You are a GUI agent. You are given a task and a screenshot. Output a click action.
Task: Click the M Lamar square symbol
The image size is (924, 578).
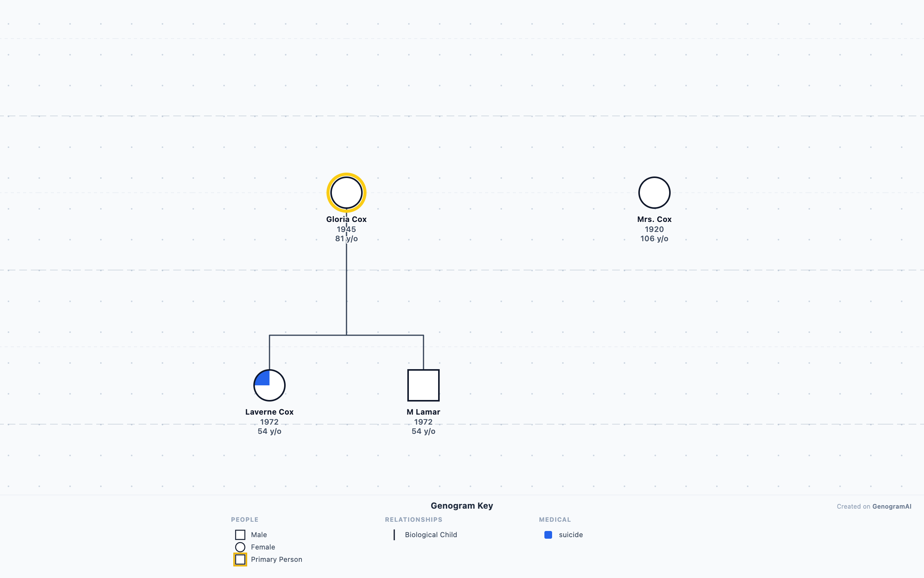pyautogui.click(x=423, y=385)
